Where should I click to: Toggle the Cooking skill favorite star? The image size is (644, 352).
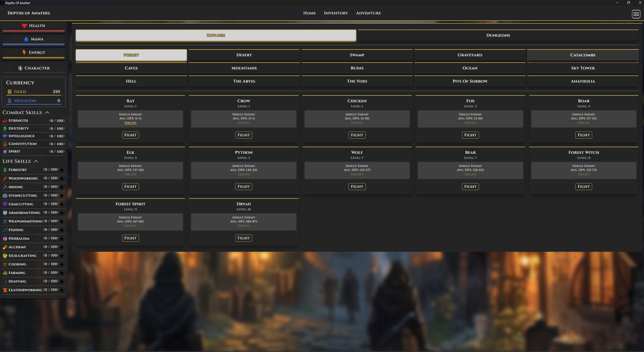62,264
